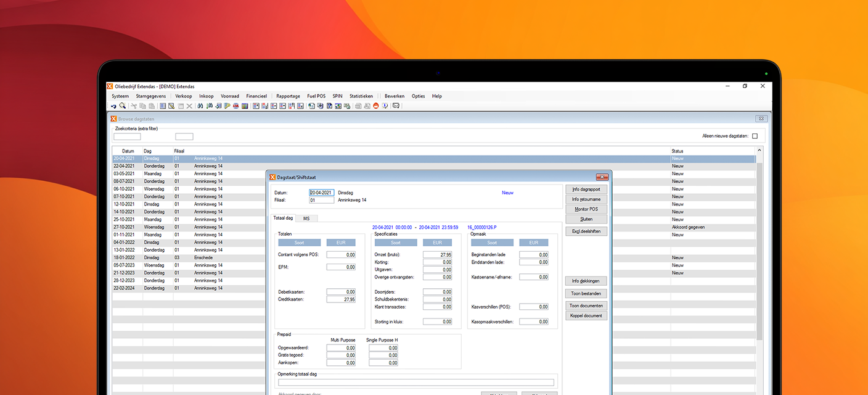Click the binoculars find icon in toolbar
Viewport: 868px width, 395px height.
point(200,106)
